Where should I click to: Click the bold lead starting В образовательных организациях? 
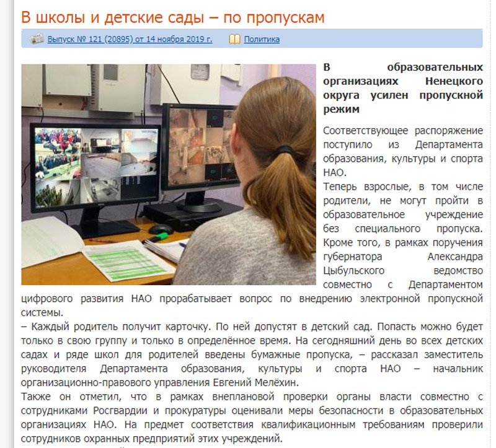[402, 88]
